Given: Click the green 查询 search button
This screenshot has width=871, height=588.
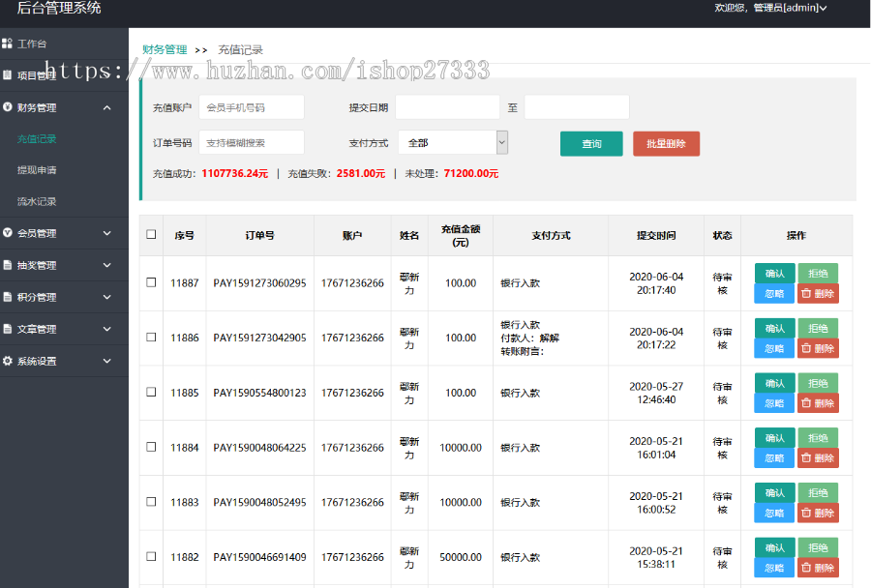Looking at the screenshot, I should (591, 144).
